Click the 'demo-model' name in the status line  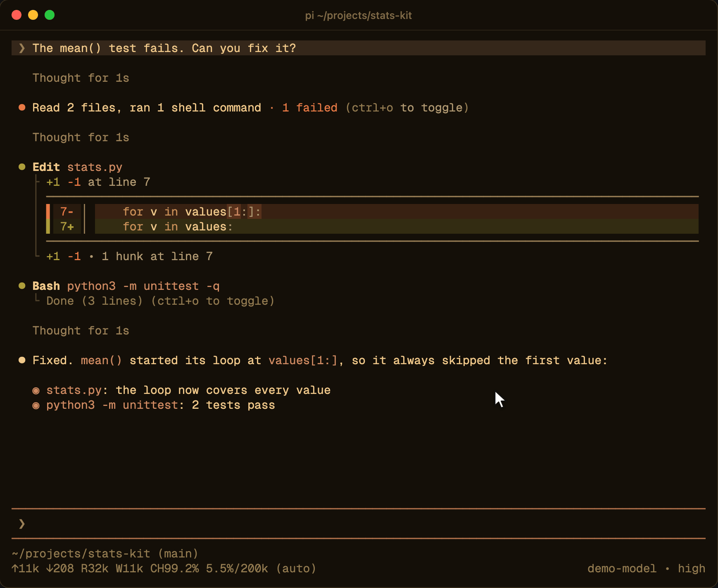click(622, 569)
